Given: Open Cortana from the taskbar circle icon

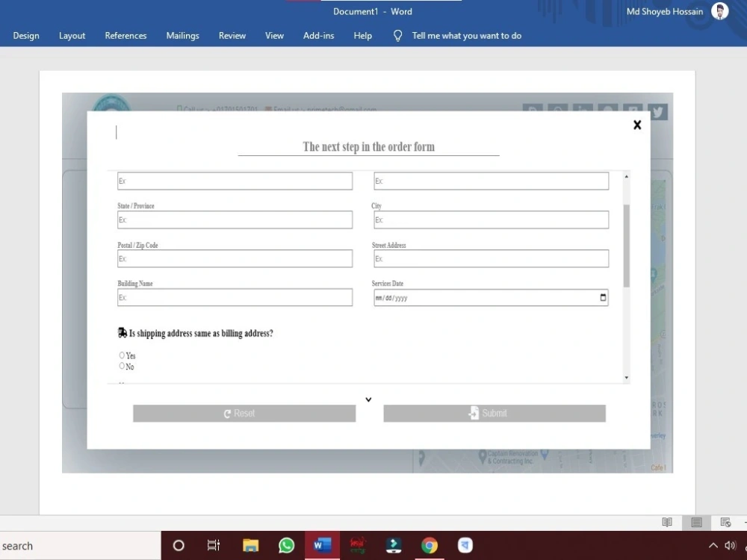Looking at the screenshot, I should (179, 546).
